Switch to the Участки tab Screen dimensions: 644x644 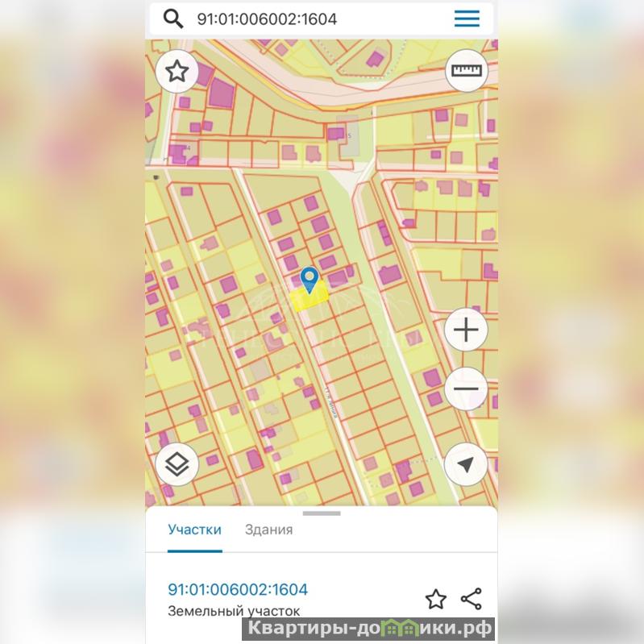click(195, 530)
